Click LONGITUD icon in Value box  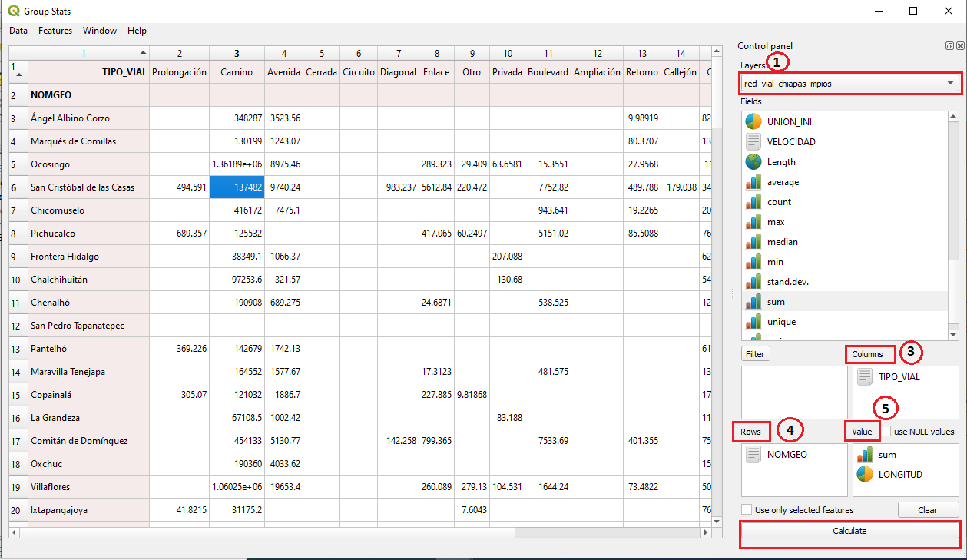tap(865, 475)
